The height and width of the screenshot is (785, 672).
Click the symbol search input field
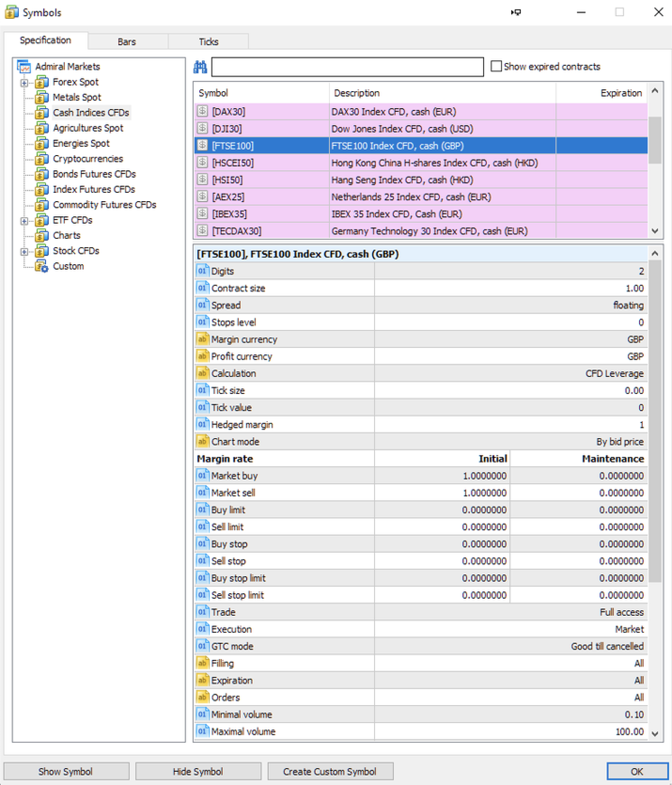(348, 67)
